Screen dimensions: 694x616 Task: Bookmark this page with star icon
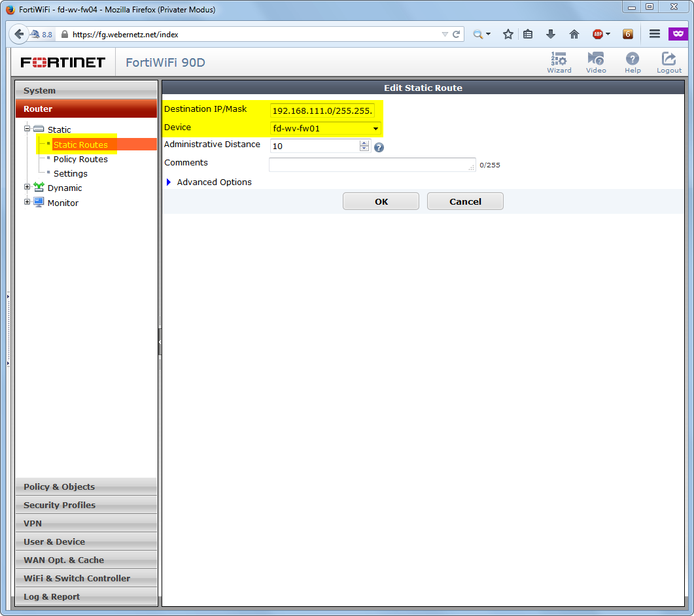pyautogui.click(x=508, y=34)
